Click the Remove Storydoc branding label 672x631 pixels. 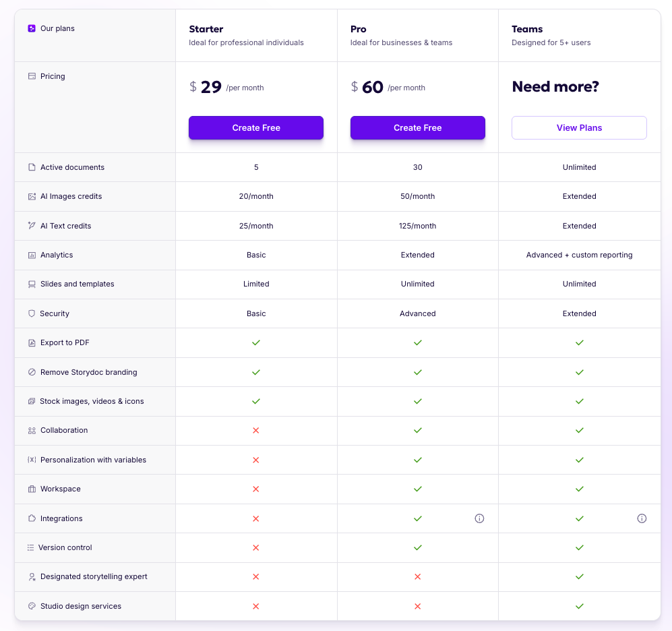pos(88,372)
